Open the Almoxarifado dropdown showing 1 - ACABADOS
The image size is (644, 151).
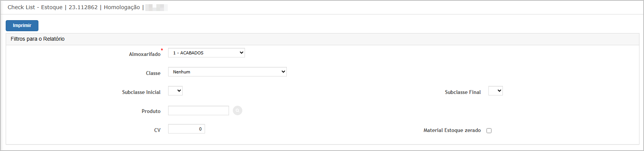207,53
